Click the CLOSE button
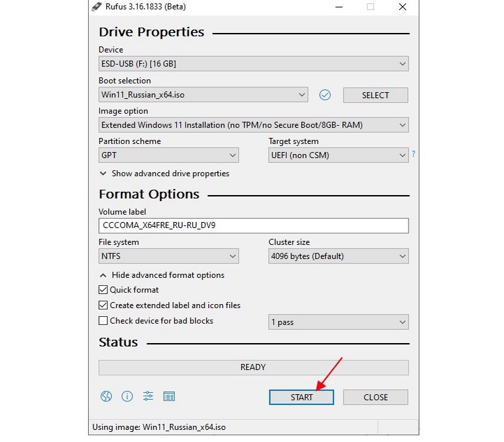Viewport: 504px width, 442px height. (376, 398)
